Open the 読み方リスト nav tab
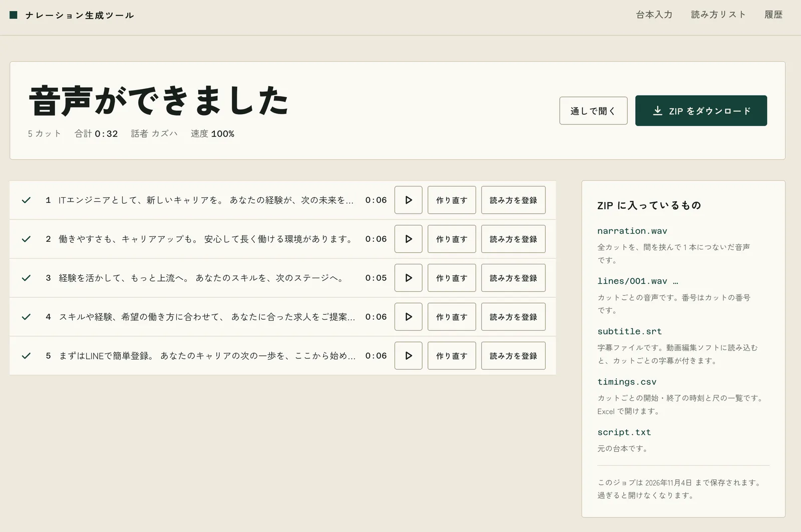 [x=718, y=15]
